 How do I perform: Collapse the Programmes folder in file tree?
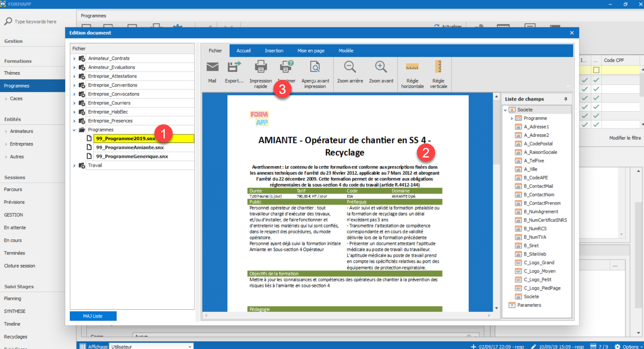[x=74, y=130]
